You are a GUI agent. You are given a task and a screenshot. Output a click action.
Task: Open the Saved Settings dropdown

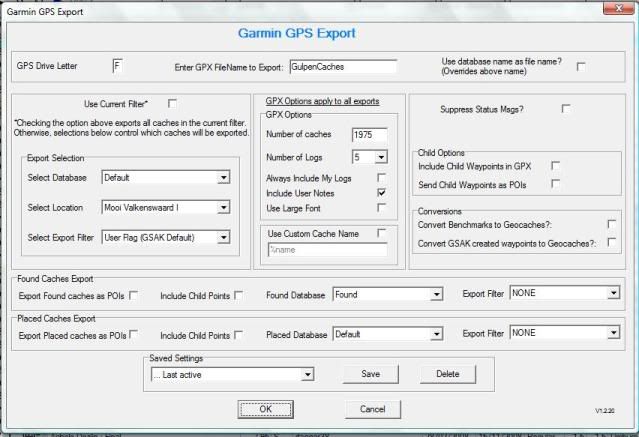pyautogui.click(x=308, y=374)
